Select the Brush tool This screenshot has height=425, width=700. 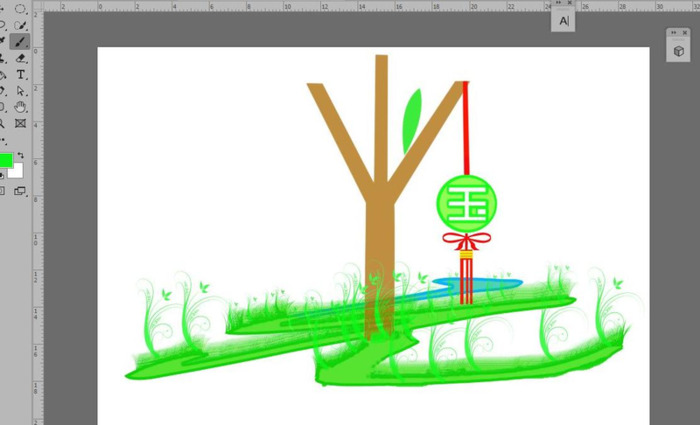coord(19,42)
